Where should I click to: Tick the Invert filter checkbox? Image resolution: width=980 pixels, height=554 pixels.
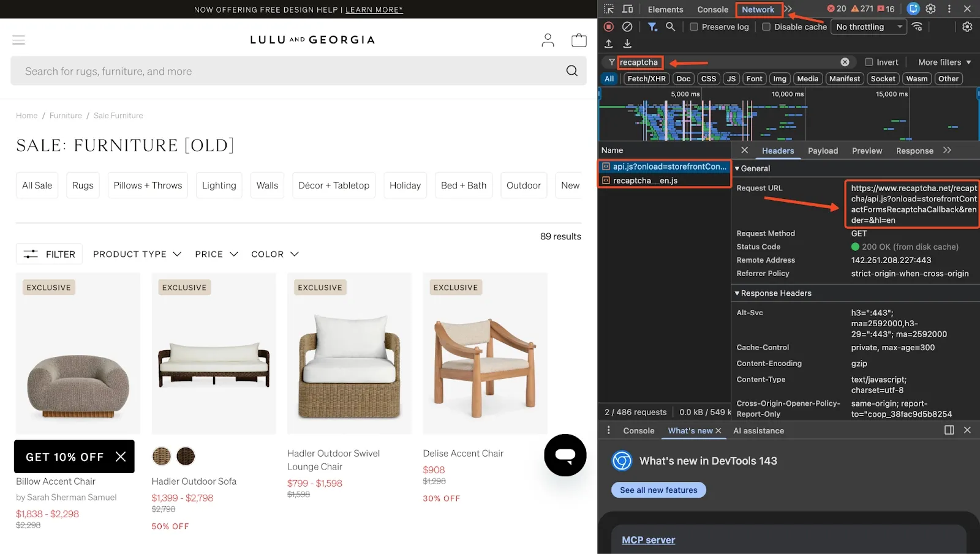[869, 62]
